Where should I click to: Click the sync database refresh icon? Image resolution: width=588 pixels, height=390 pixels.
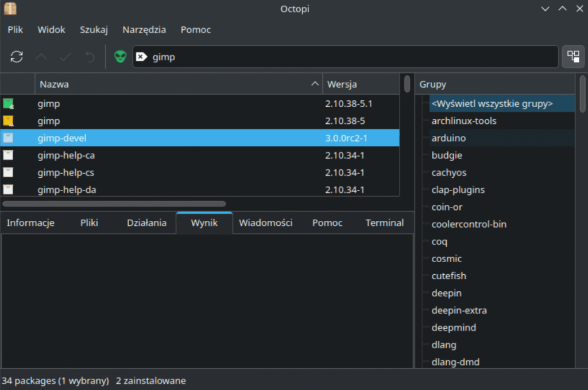click(17, 56)
